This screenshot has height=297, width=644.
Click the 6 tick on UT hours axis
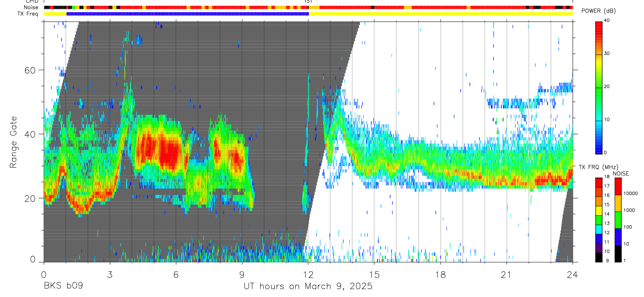tap(176, 273)
